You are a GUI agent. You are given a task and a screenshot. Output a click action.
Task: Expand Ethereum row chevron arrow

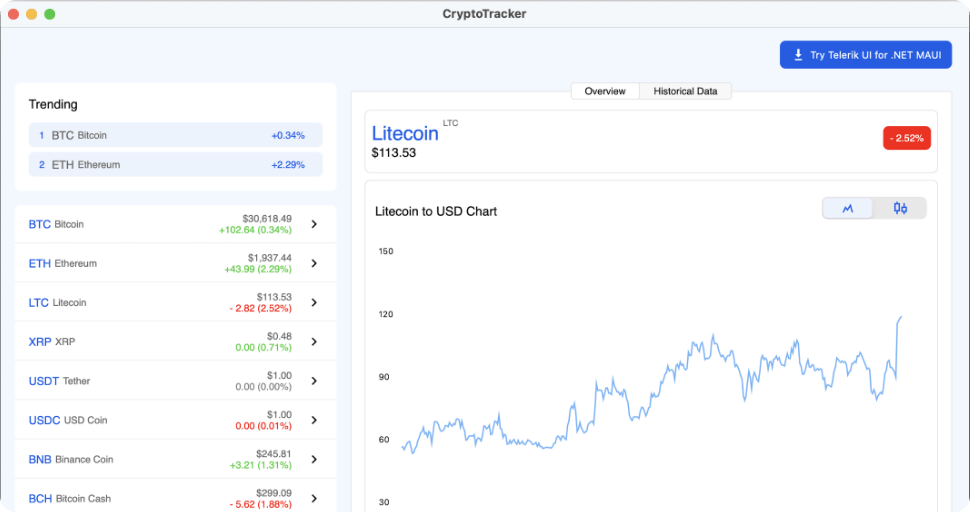314,263
